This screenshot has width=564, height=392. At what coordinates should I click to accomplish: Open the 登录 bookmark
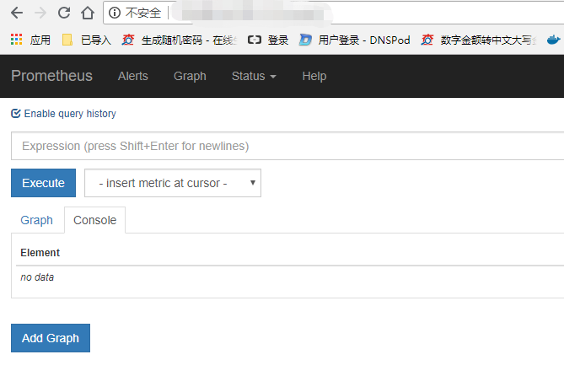268,40
